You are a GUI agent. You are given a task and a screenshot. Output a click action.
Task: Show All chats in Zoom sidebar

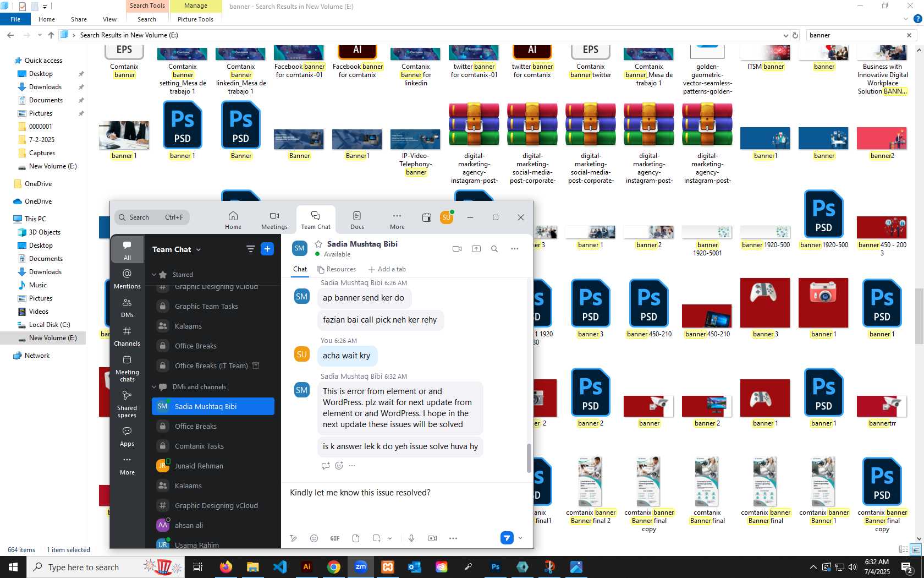click(127, 250)
